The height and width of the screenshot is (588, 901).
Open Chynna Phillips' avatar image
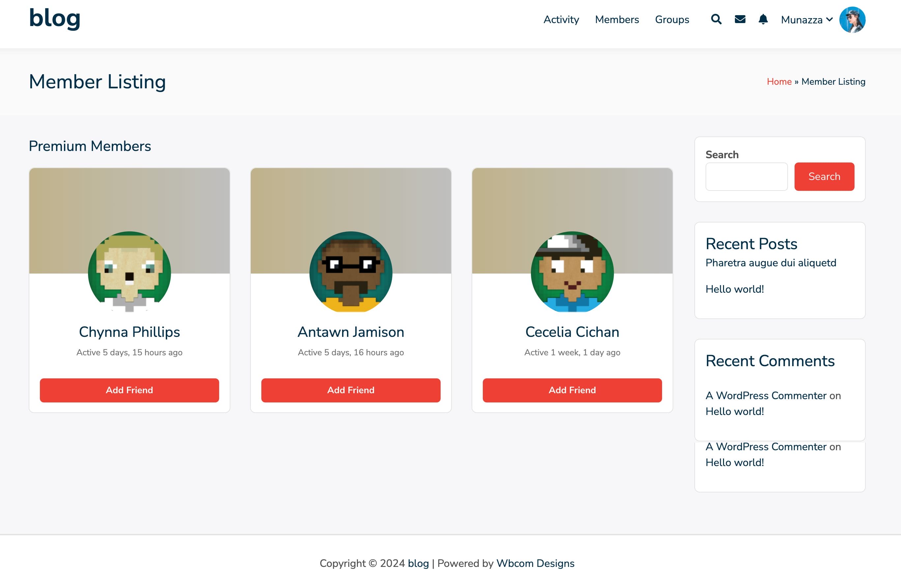pos(129,272)
